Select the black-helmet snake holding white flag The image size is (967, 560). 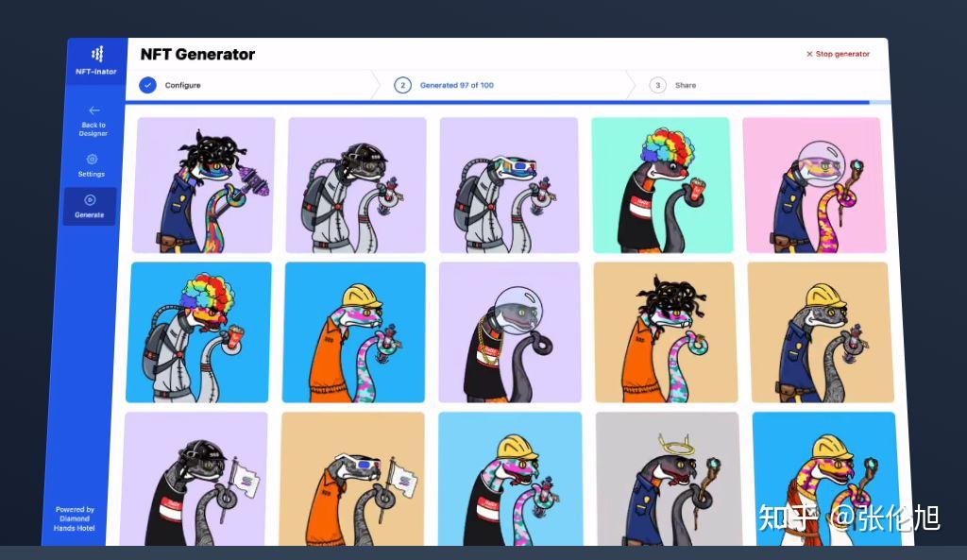click(195, 479)
